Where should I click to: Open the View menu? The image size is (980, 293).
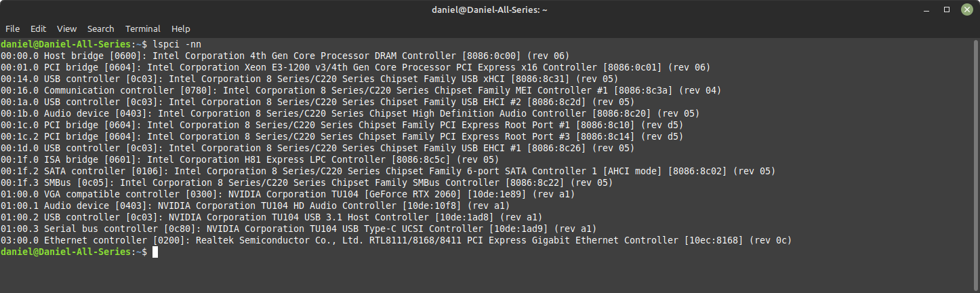point(66,29)
